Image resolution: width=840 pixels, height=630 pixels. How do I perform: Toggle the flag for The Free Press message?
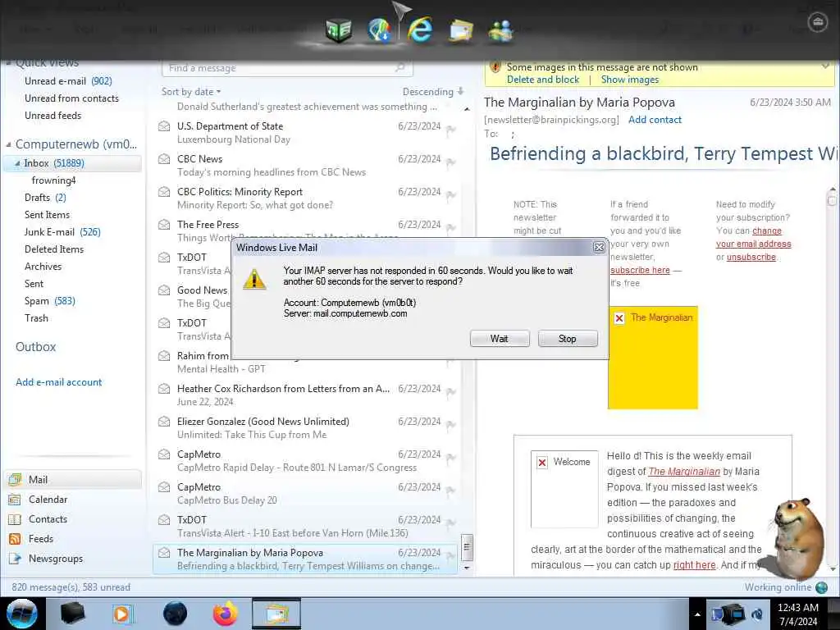tap(451, 228)
